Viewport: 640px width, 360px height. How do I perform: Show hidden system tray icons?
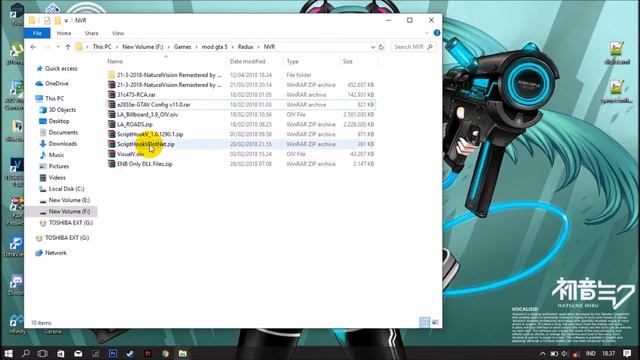click(542, 354)
